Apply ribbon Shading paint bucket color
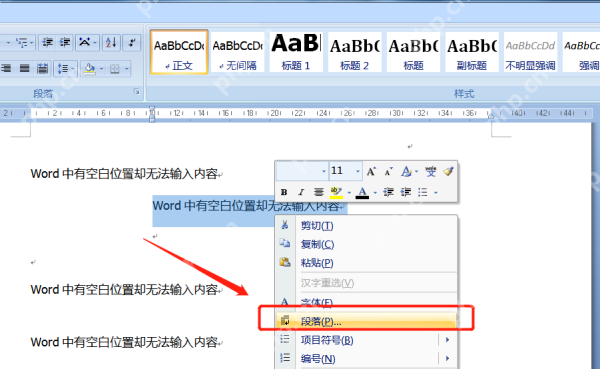 (x=90, y=69)
